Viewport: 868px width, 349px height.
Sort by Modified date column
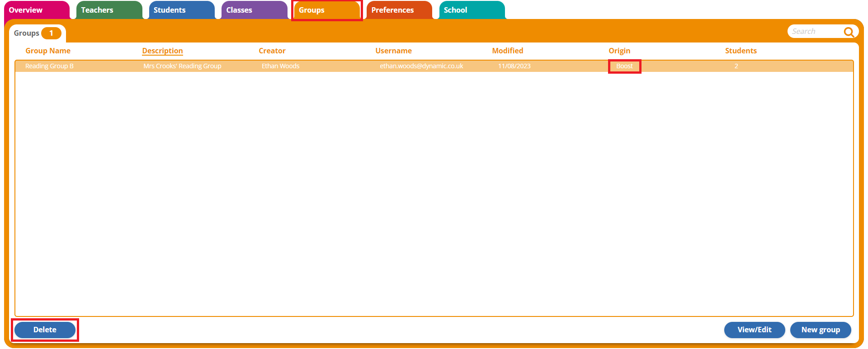507,51
